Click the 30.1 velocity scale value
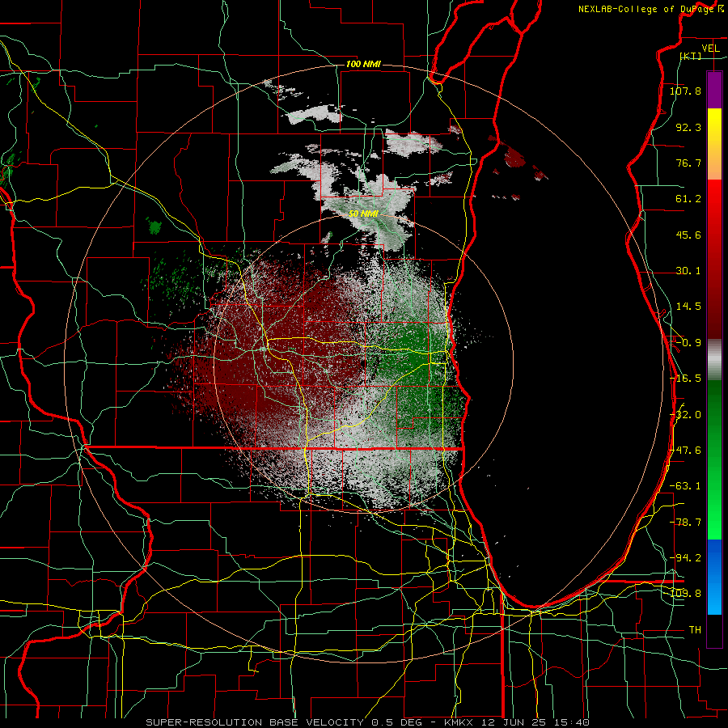 [x=688, y=271]
